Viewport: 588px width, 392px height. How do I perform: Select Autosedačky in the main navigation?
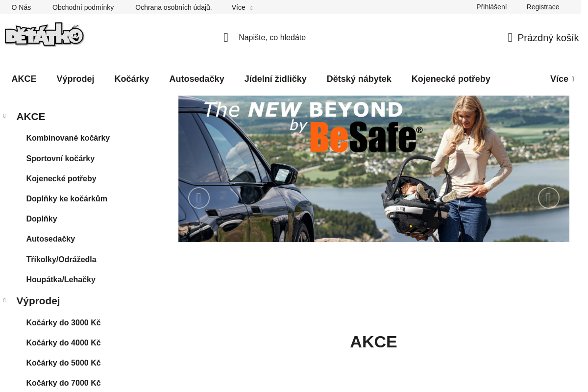pos(197,79)
